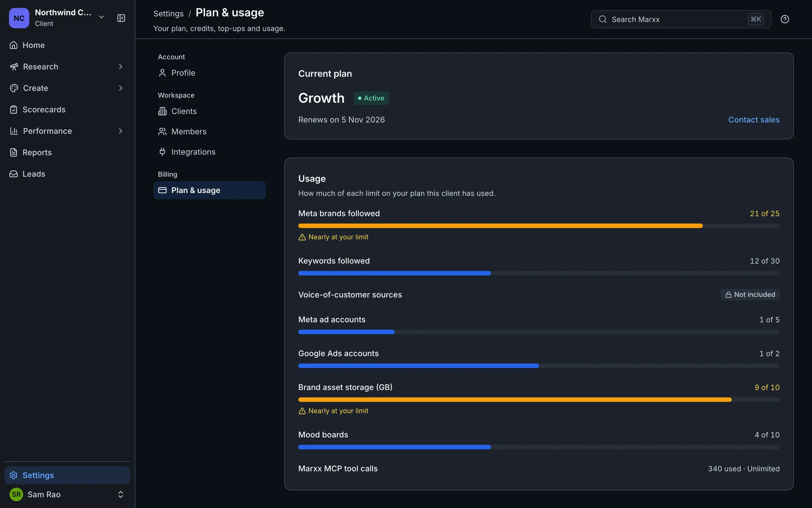Click the Members people icon
Viewport: 812px width, 508px height.
[162, 131]
